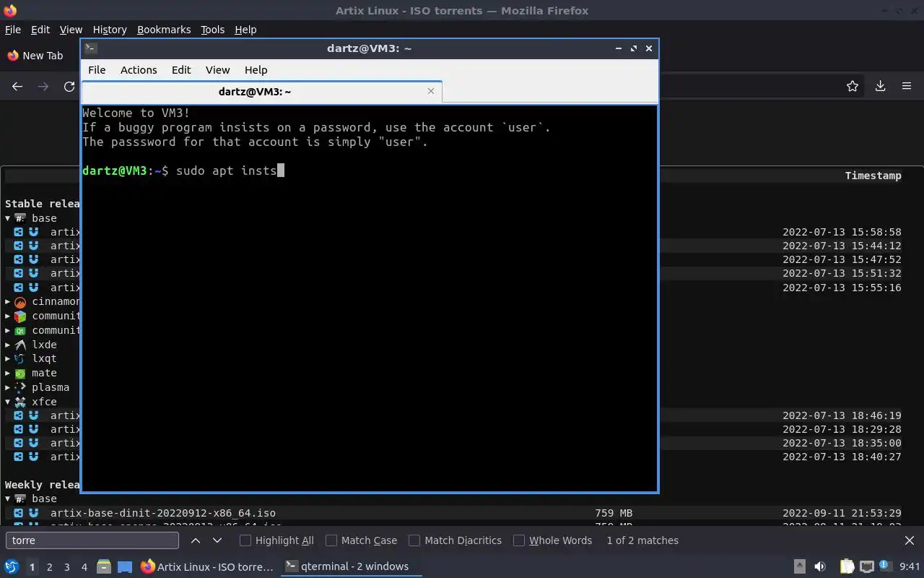Click '1 of 2 matches' text

(x=642, y=540)
